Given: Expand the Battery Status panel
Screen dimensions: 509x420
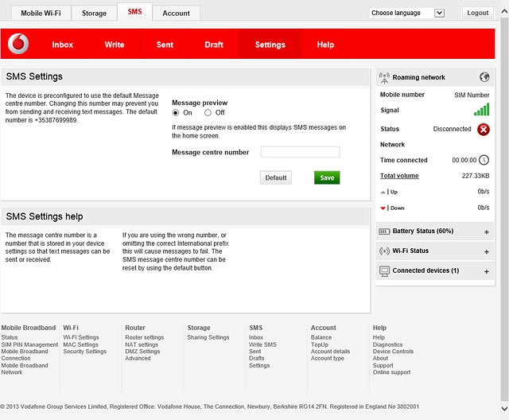Looking at the screenshot, I should 486,231.
